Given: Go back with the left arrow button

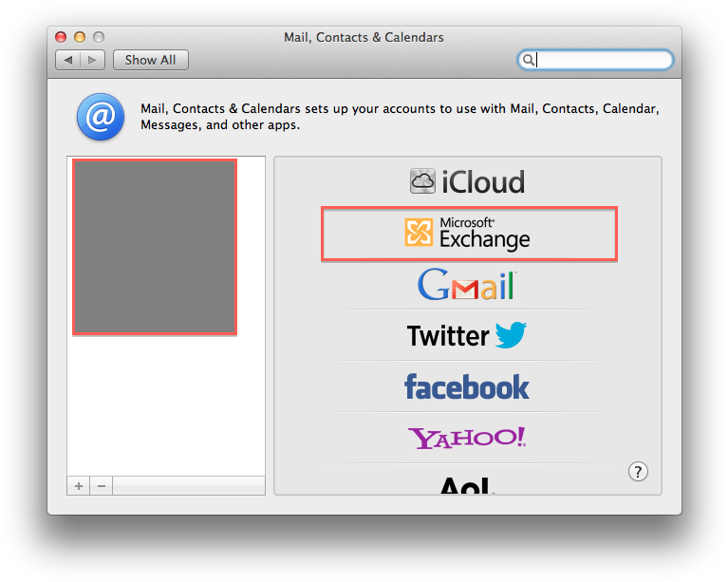Looking at the screenshot, I should pyautogui.click(x=68, y=60).
